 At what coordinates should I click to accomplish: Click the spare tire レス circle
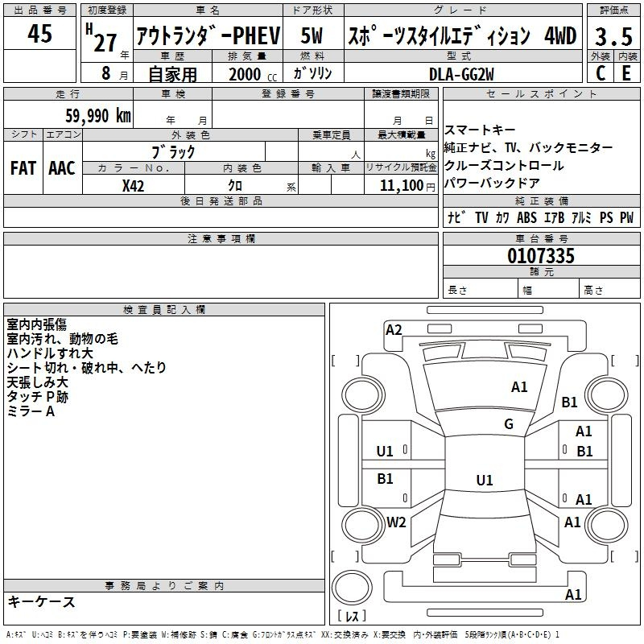(352, 587)
